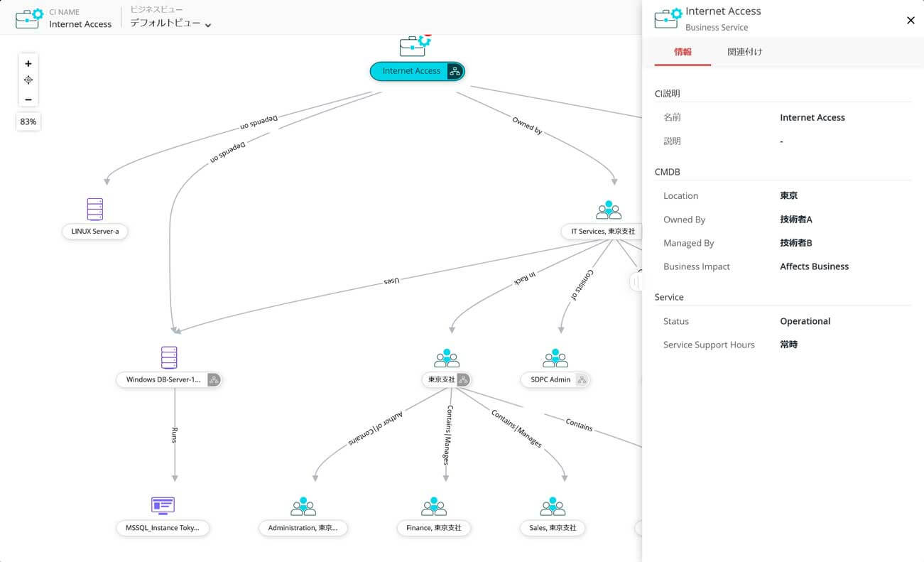
Task: Click the Sales, 東京支社 group icon
Action: point(553,506)
